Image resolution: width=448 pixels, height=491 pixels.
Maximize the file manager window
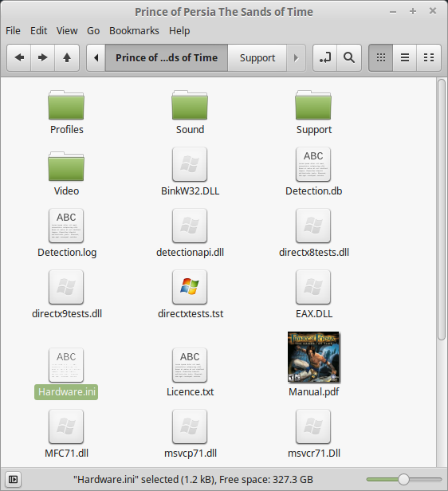(x=413, y=12)
